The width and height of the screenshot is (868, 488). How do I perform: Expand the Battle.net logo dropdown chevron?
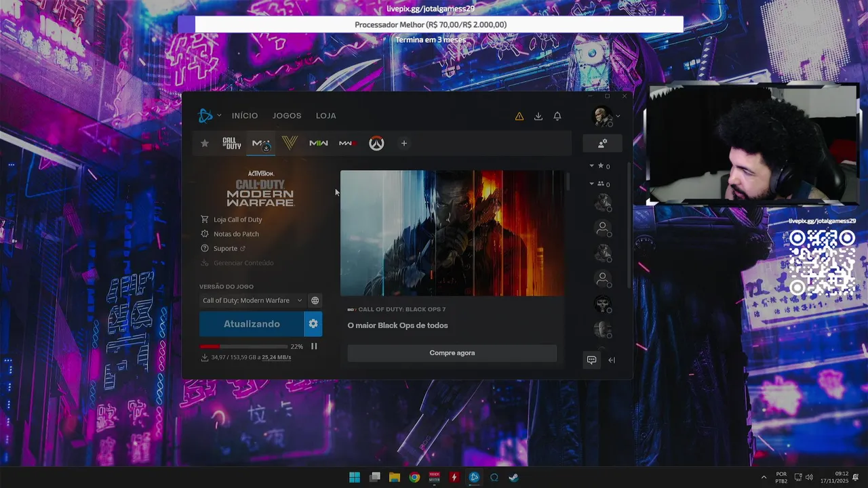[x=219, y=116]
